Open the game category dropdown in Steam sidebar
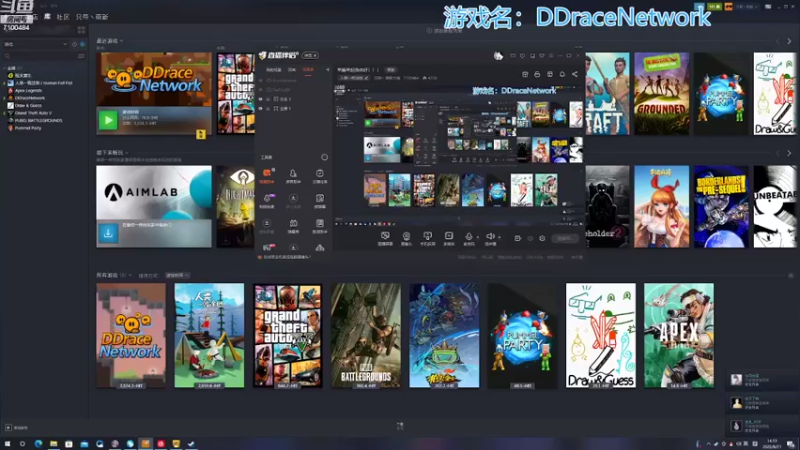Image resolution: width=800 pixels, height=450 pixels. pos(36,44)
